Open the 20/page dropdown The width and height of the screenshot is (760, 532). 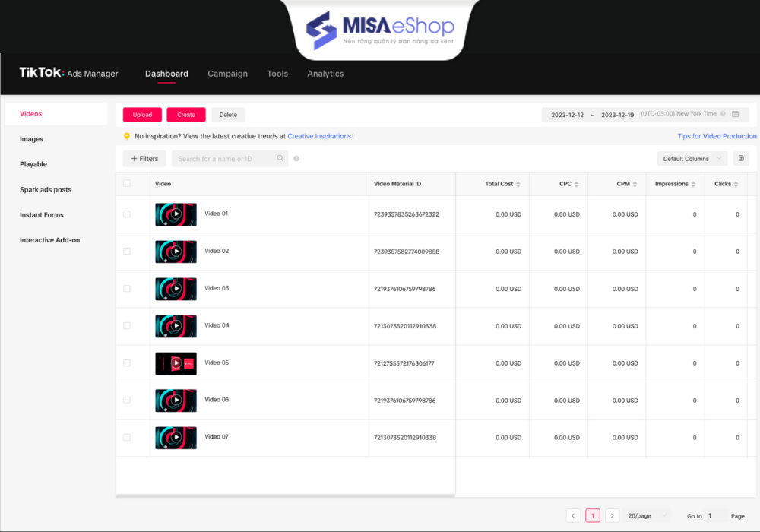(x=647, y=515)
